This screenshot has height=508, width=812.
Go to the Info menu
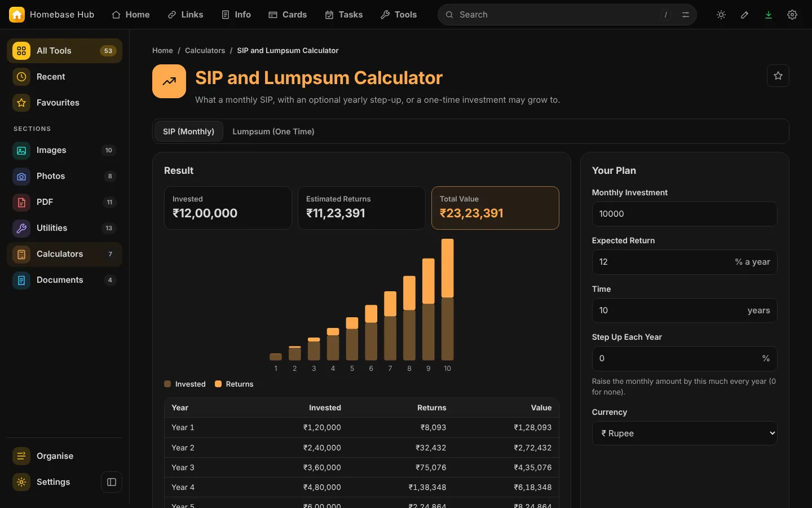click(236, 15)
